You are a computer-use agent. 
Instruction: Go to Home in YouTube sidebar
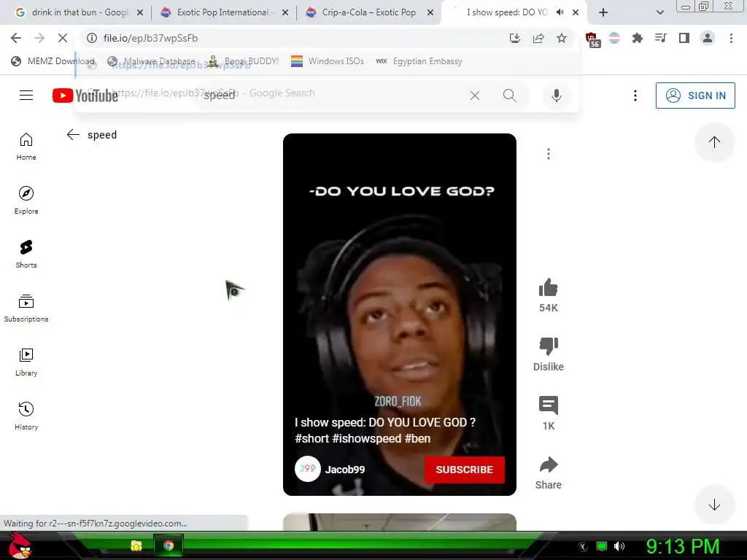[x=26, y=146]
